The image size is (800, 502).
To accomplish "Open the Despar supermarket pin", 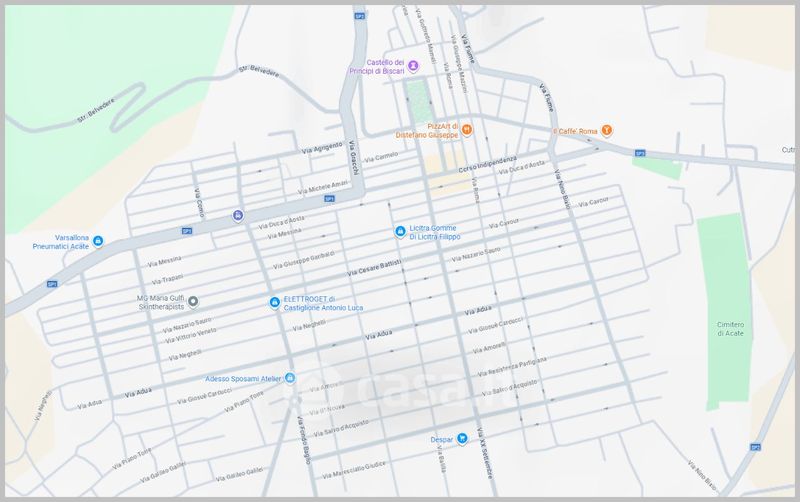I will 463,438.
